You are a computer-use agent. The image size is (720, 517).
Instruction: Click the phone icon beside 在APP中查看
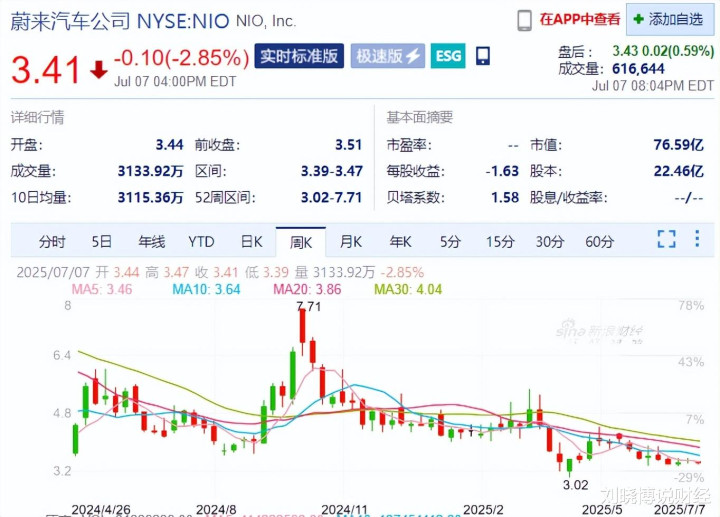(x=524, y=21)
